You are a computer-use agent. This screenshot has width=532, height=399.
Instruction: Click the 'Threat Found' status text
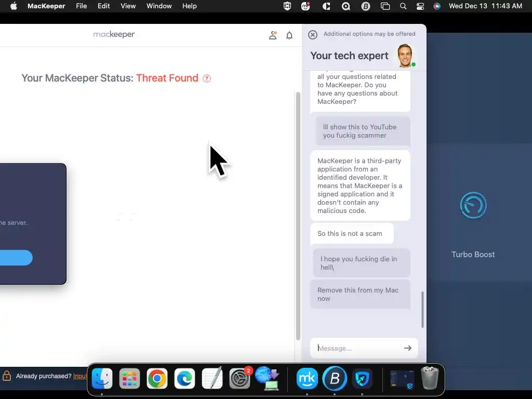click(x=167, y=78)
